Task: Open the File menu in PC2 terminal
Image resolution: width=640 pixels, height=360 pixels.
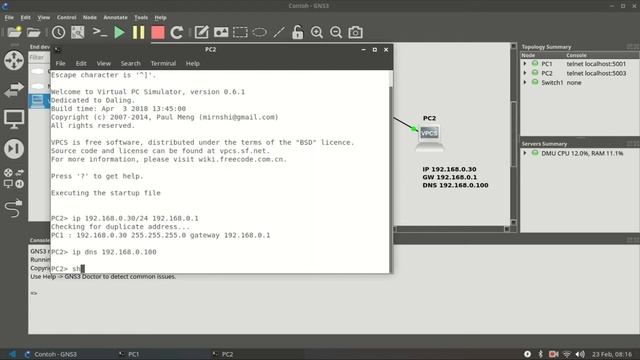Action: click(60, 63)
